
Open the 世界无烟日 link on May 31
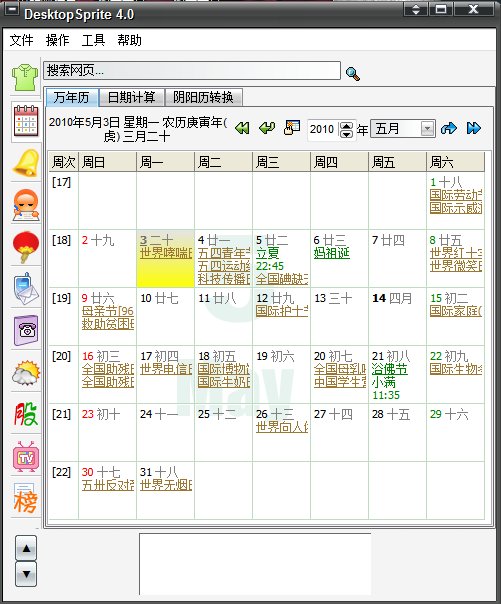[166, 485]
